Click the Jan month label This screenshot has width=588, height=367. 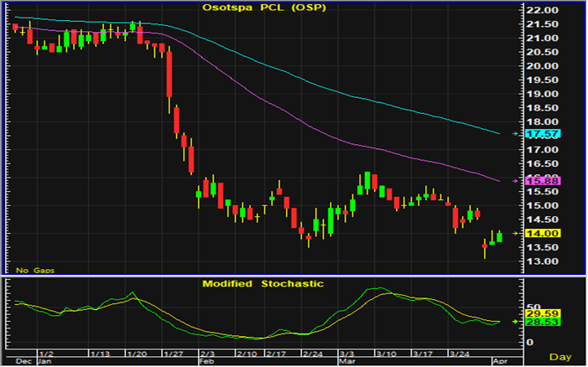[x=44, y=361]
